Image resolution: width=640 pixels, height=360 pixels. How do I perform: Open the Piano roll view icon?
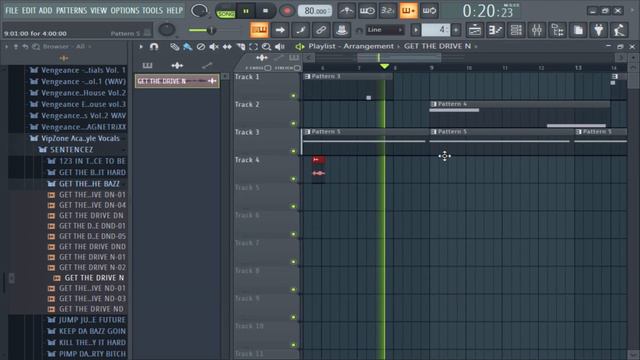pos(495,30)
